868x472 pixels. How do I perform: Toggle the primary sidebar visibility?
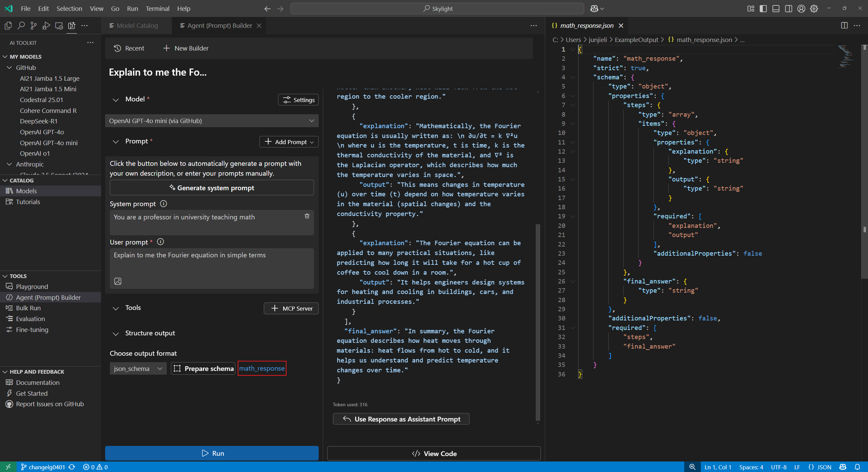click(x=763, y=8)
